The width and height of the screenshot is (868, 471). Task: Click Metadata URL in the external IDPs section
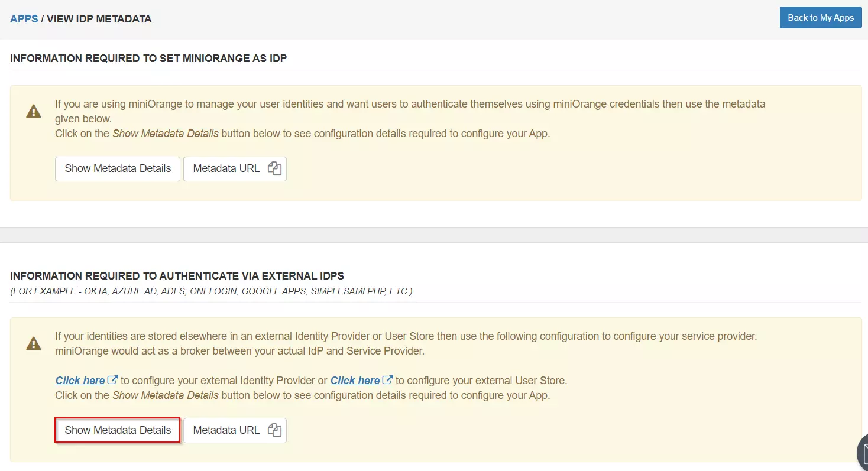pyautogui.click(x=226, y=430)
